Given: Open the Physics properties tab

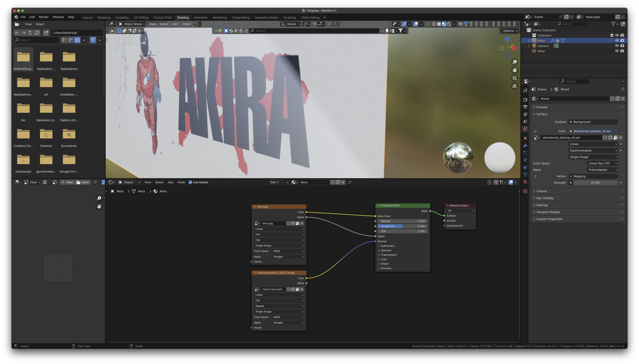Looking at the screenshot, I should (525, 160).
